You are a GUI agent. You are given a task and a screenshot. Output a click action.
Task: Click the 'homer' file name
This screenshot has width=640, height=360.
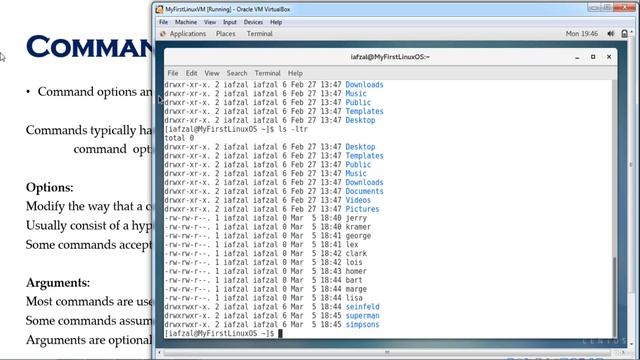coord(356,271)
